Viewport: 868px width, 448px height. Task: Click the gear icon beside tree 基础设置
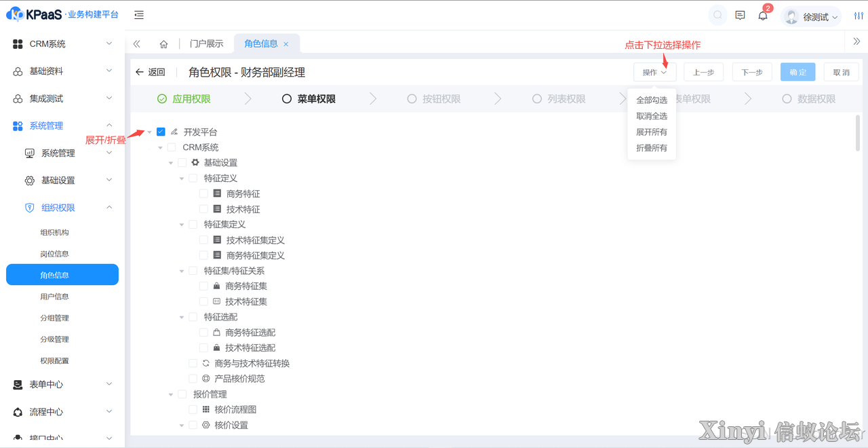pyautogui.click(x=195, y=163)
